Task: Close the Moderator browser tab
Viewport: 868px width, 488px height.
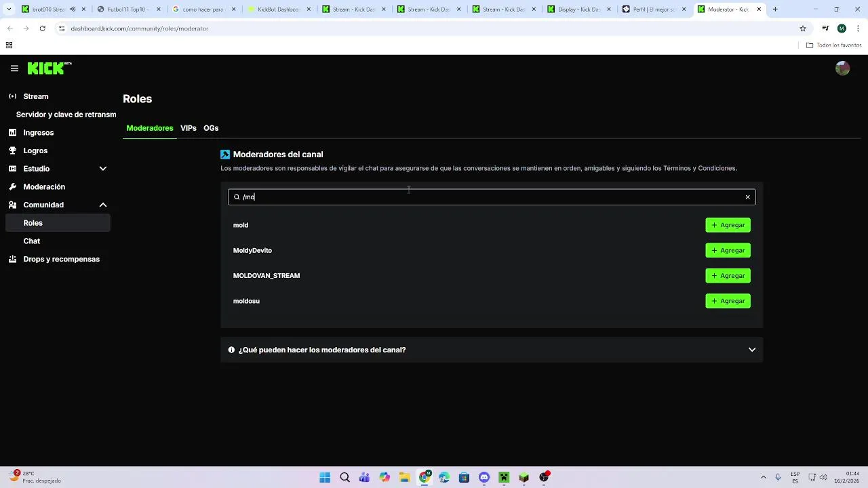Action: [759, 9]
